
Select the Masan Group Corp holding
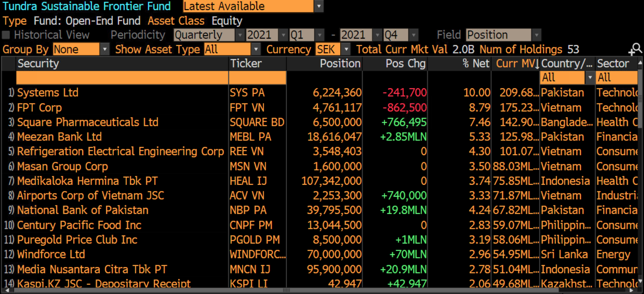point(62,166)
